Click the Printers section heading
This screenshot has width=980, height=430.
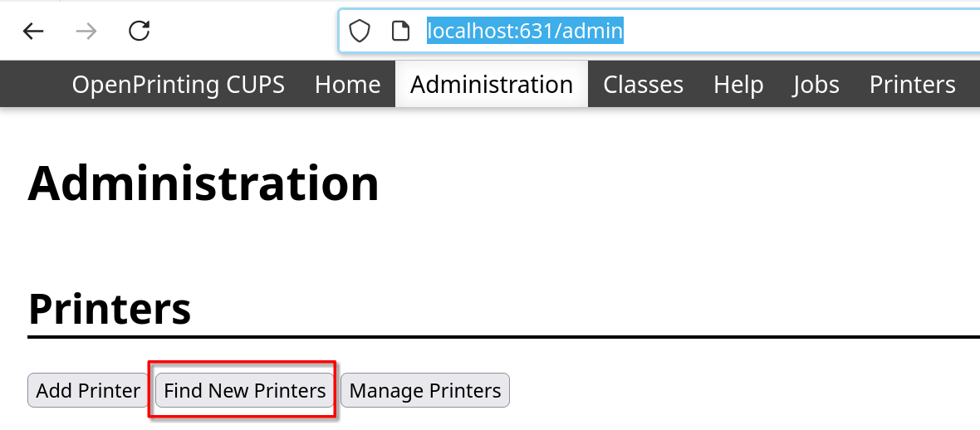110,309
